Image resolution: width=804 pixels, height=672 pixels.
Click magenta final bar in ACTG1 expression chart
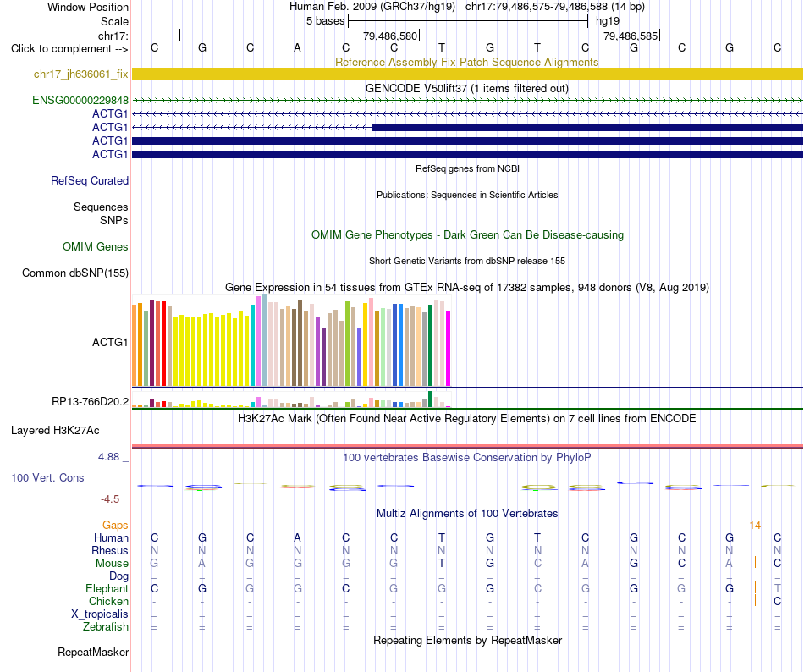click(449, 348)
